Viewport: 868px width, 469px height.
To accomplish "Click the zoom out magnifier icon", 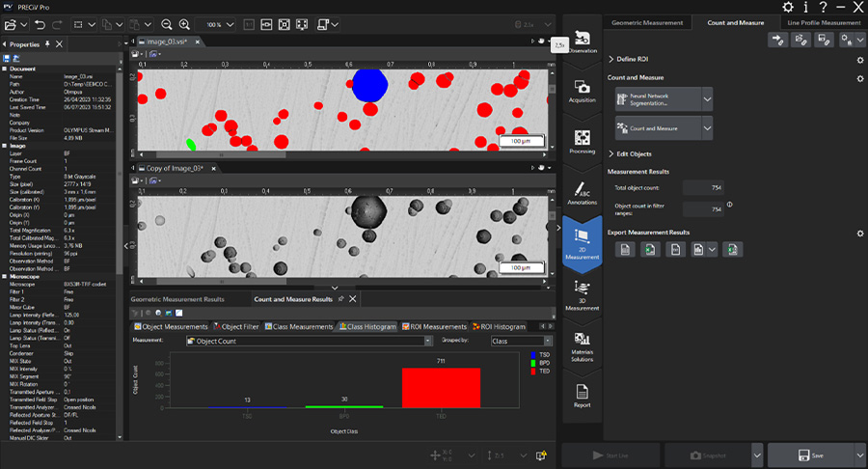I will tap(168, 24).
